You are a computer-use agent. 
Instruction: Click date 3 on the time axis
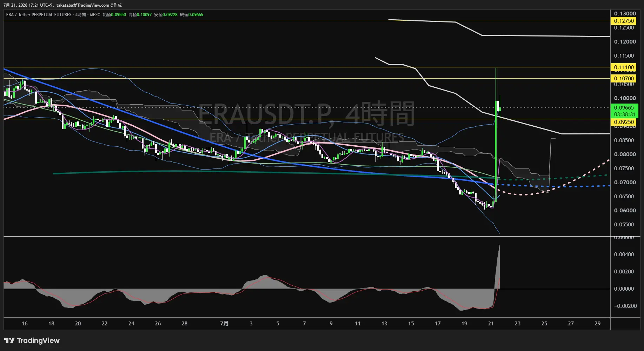(251, 324)
